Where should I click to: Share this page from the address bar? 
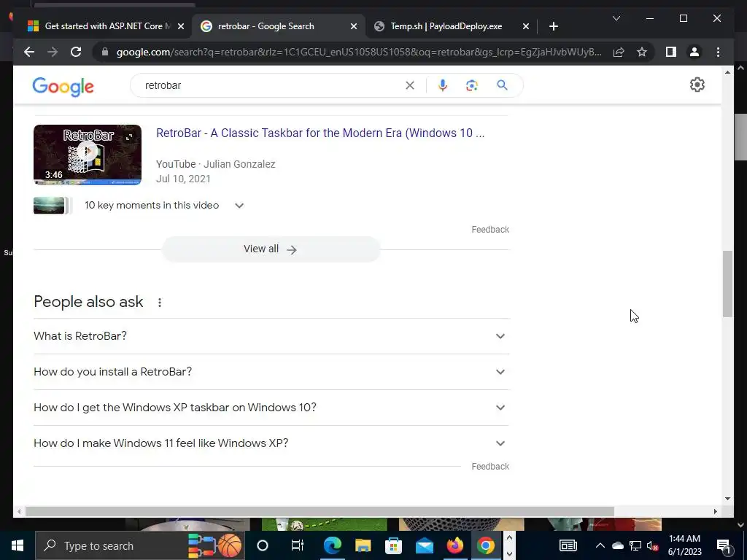pos(619,52)
